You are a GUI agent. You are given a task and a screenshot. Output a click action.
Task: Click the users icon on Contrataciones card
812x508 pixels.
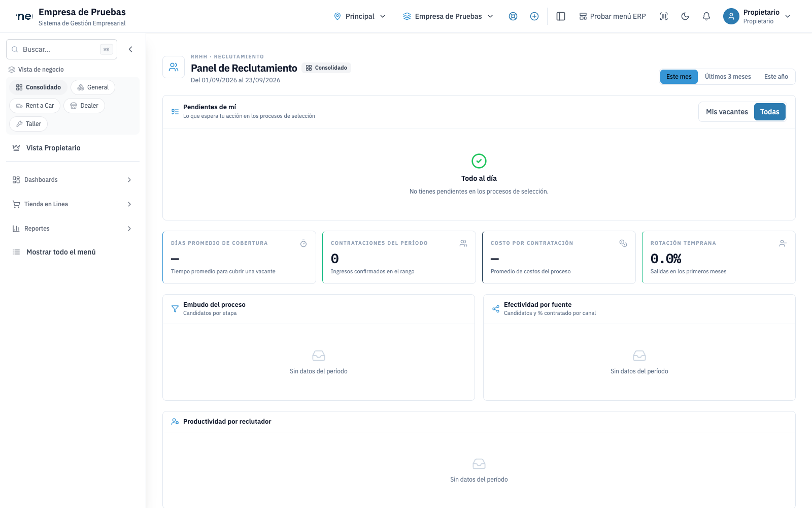(463, 243)
